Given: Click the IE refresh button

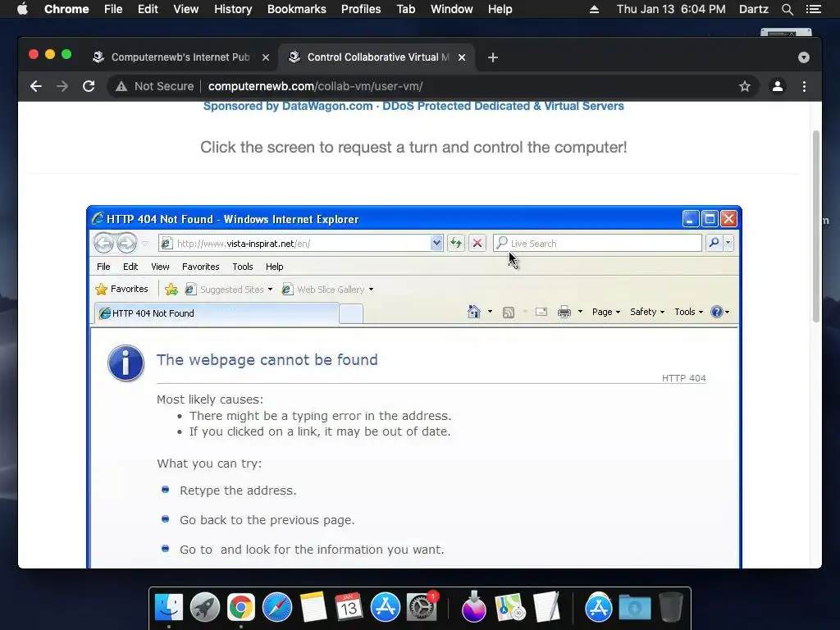Looking at the screenshot, I should point(456,243).
